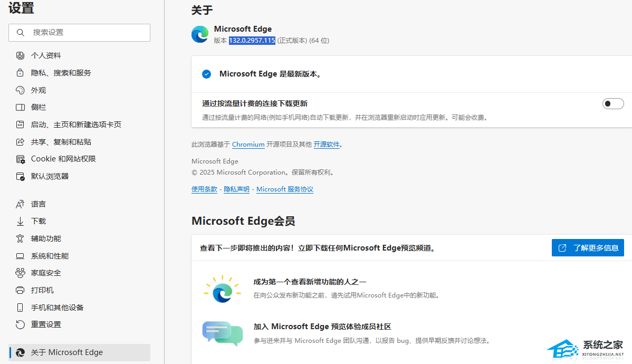Click the printer icon beside 打印机
Viewport: 632px width, 364px height.
click(20, 290)
